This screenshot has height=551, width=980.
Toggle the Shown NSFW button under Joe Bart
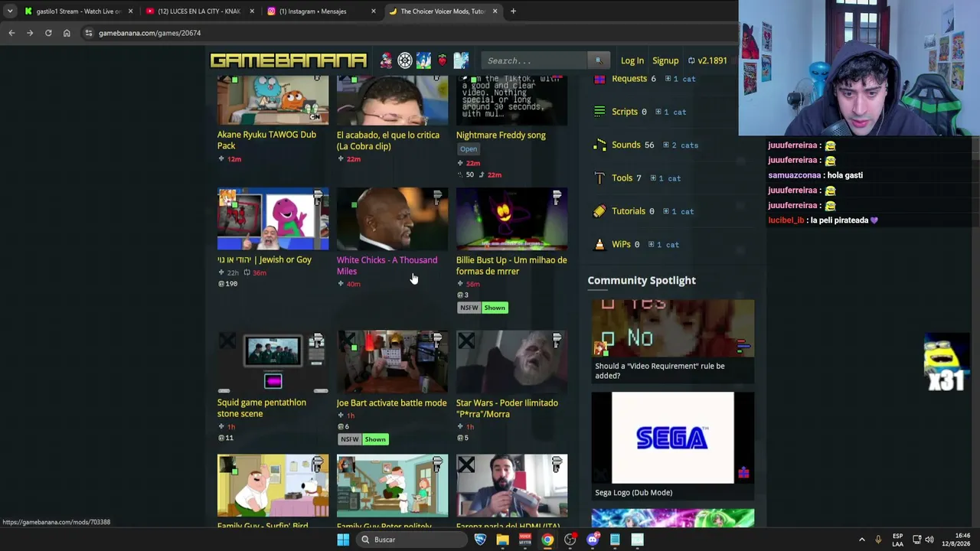tap(375, 439)
